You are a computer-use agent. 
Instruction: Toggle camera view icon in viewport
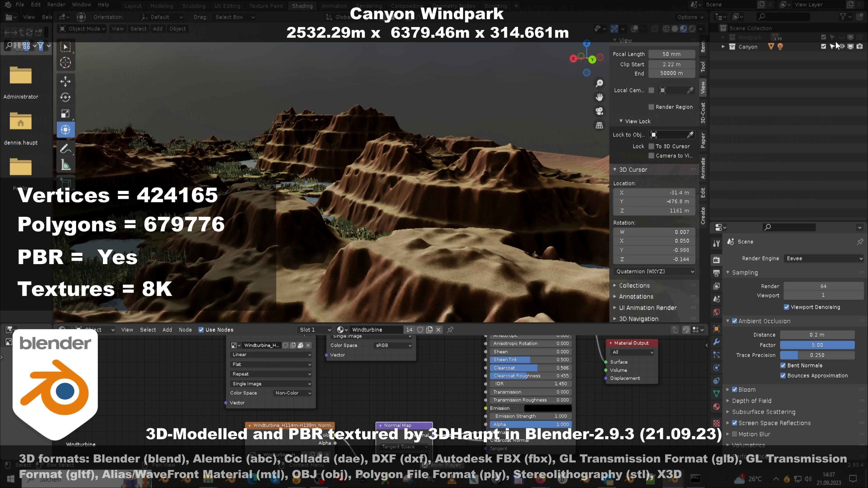(x=599, y=111)
